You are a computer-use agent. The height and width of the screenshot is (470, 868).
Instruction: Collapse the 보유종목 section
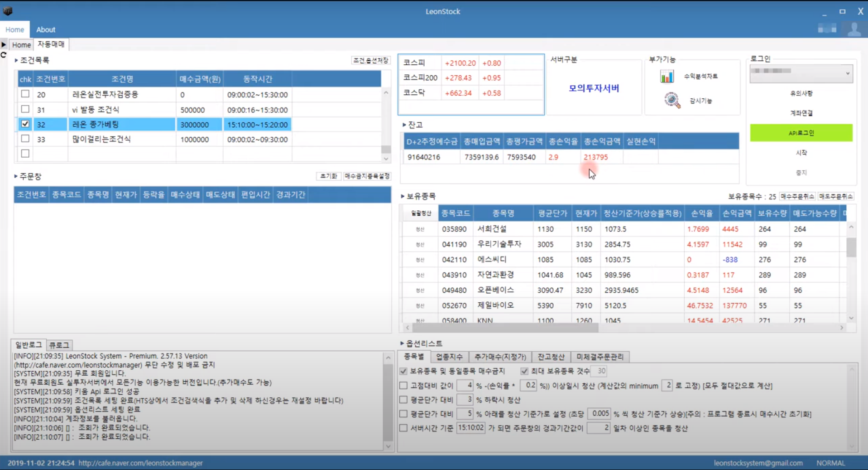[x=403, y=196]
